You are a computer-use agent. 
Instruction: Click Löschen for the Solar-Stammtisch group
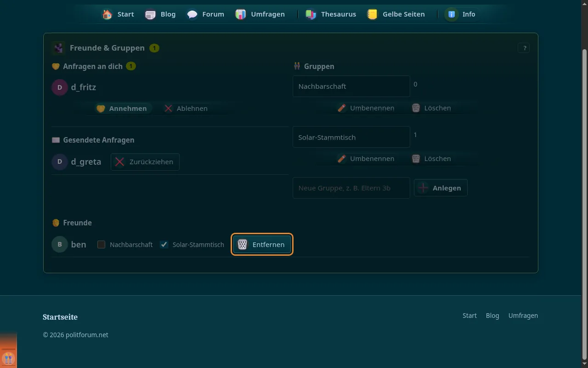[x=431, y=159]
